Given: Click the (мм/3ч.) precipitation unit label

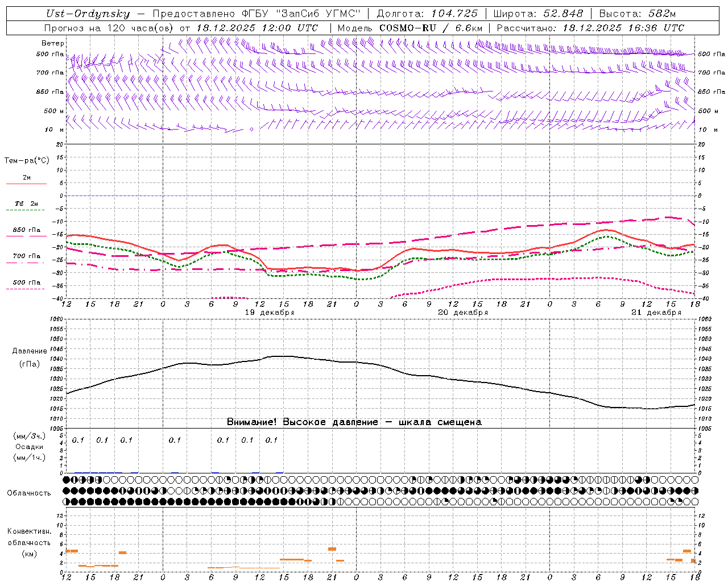Looking at the screenshot, I should [x=30, y=436].
